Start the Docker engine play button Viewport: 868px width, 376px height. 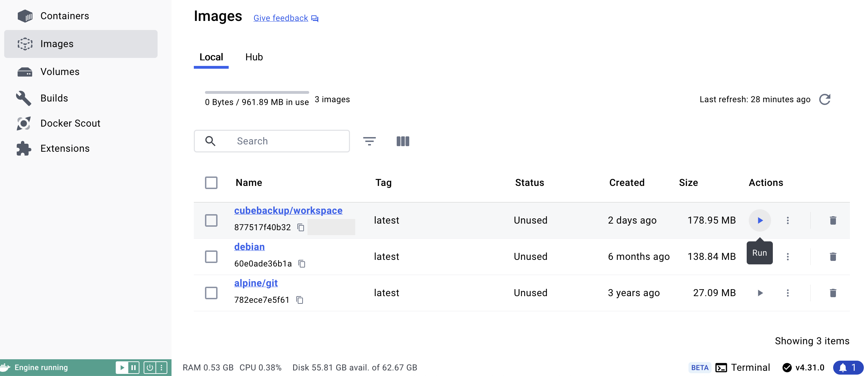click(x=122, y=368)
